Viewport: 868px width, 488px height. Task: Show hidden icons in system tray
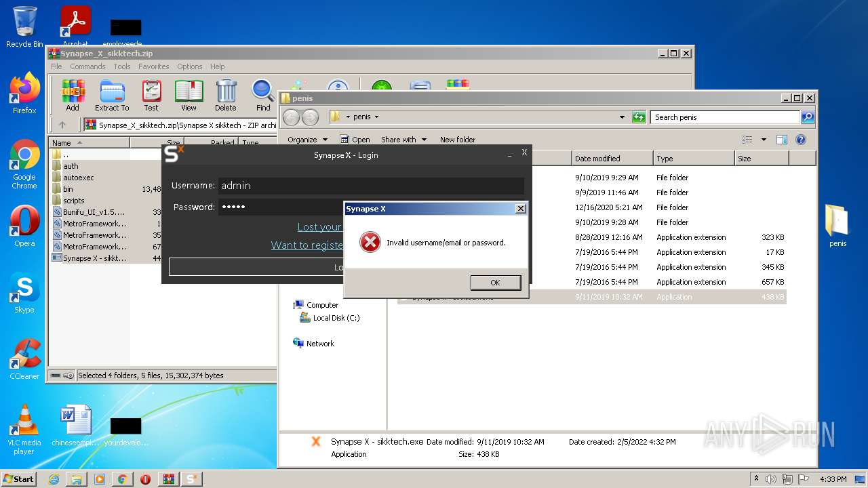coord(757,479)
